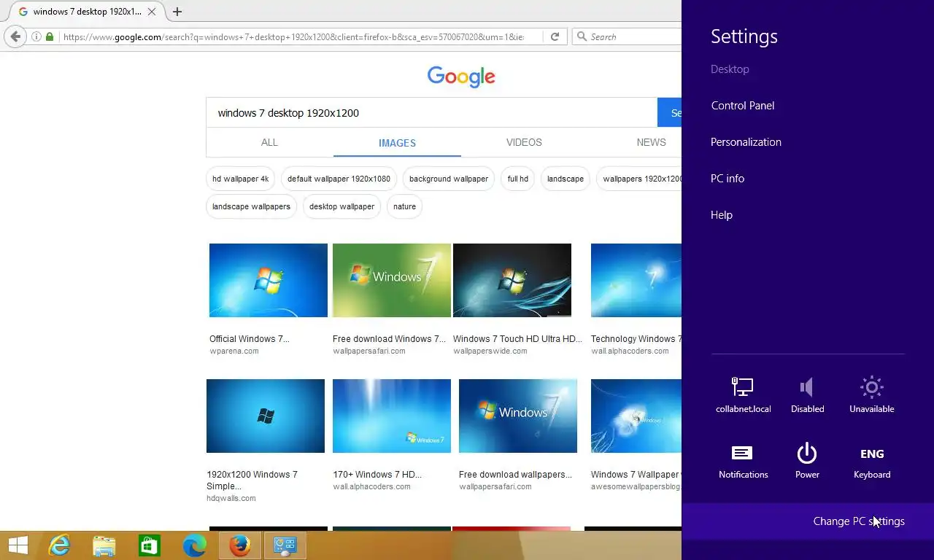This screenshot has width=934, height=560.
Task: Switch to the ALL results tab
Action: point(269,142)
